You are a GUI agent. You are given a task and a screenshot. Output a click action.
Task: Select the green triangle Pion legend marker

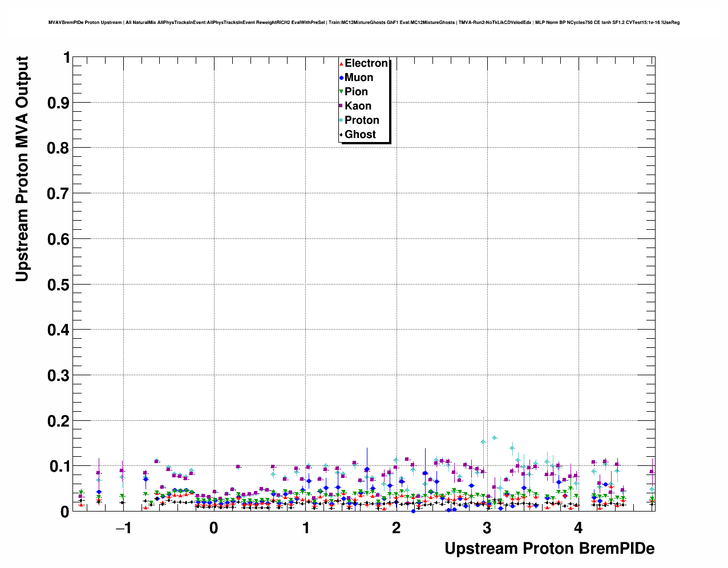[x=341, y=92]
